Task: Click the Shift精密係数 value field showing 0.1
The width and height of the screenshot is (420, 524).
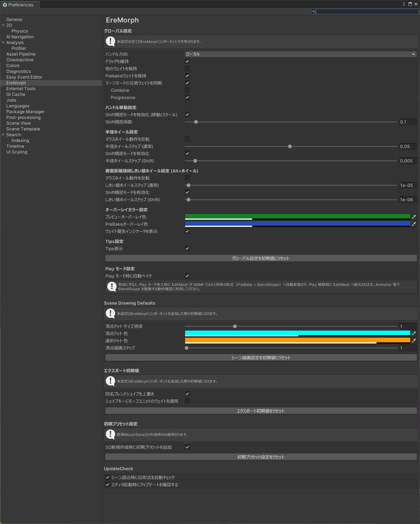Action: [x=408, y=122]
